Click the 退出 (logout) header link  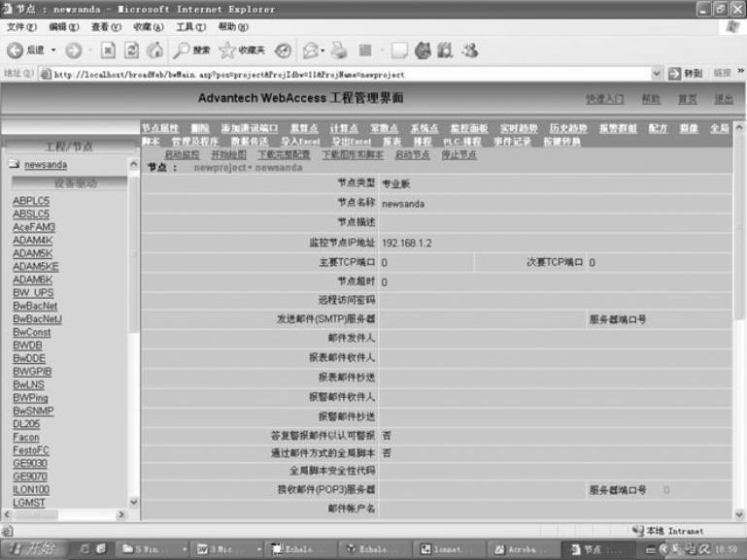724,99
